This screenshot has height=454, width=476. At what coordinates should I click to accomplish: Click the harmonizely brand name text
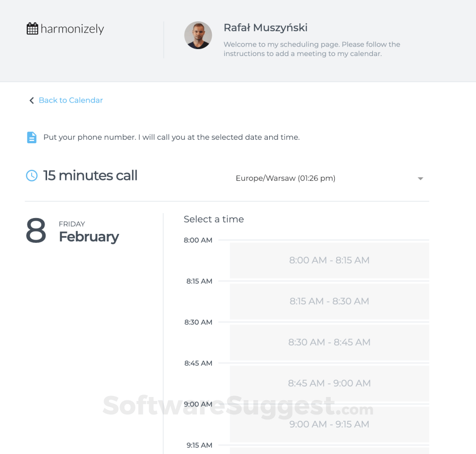click(x=72, y=29)
